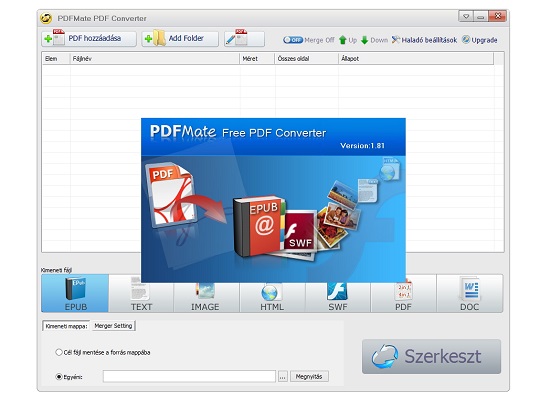550x399 pixels.
Task: Click the custom output folder path field
Action: click(189, 377)
